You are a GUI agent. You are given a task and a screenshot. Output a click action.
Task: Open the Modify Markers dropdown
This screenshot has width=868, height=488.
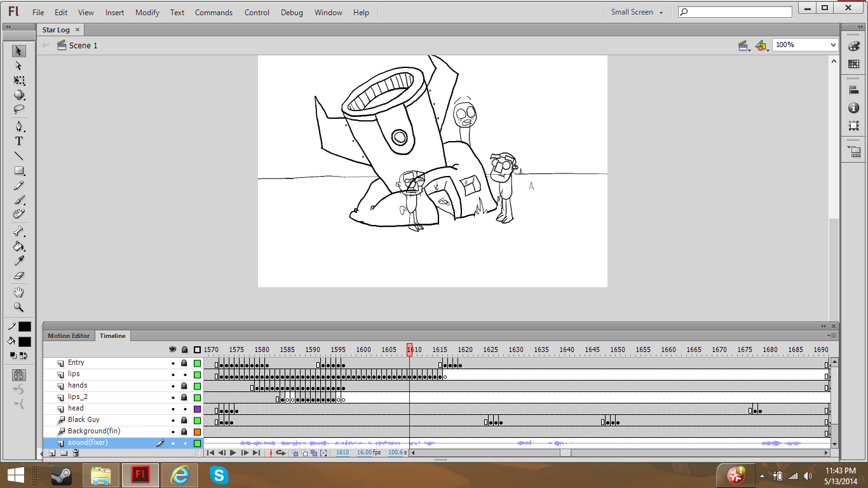[324, 453]
